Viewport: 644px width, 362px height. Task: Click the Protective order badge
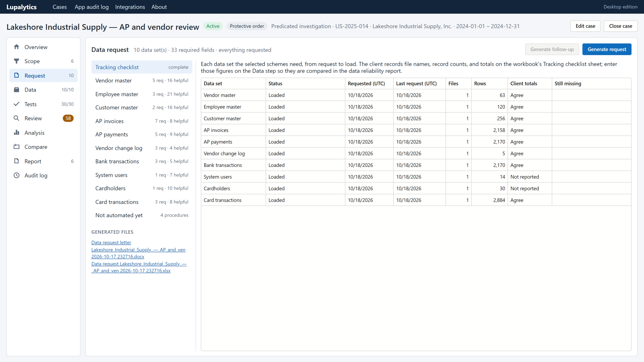click(x=247, y=26)
